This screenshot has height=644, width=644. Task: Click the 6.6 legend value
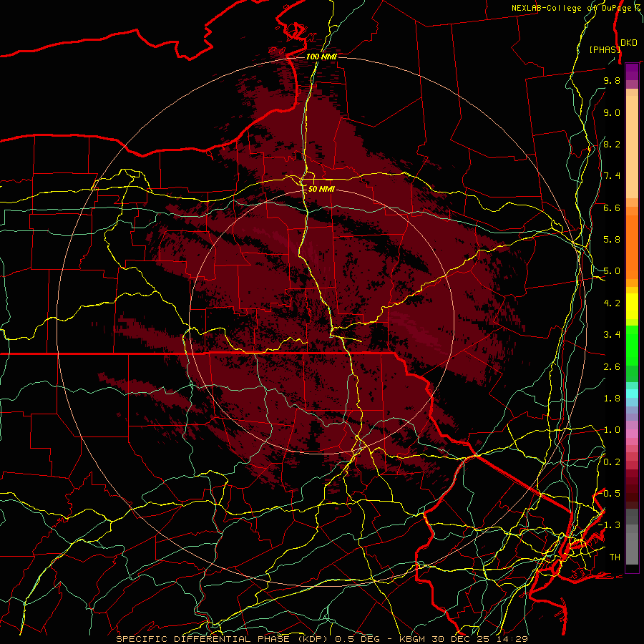(x=612, y=208)
